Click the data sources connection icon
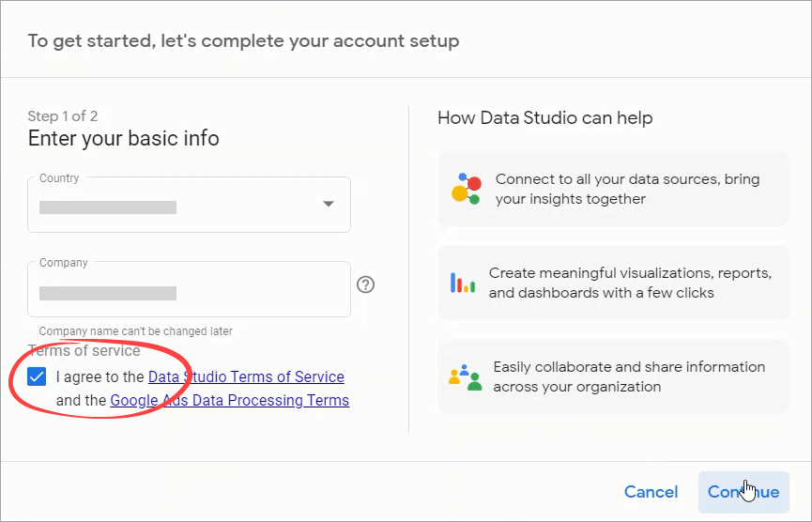 click(x=467, y=189)
